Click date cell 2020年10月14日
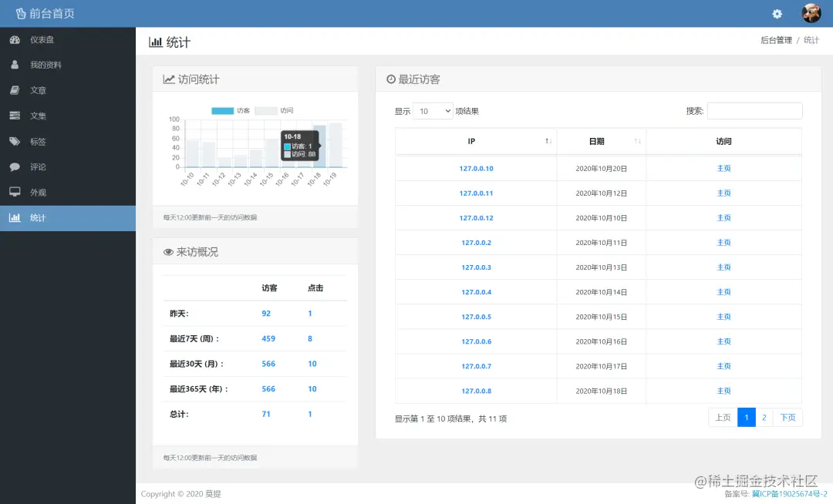Image resolution: width=833 pixels, height=504 pixels. click(x=602, y=292)
